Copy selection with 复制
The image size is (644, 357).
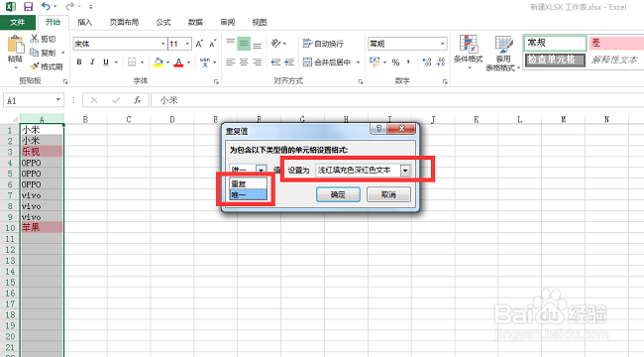pyautogui.click(x=43, y=53)
